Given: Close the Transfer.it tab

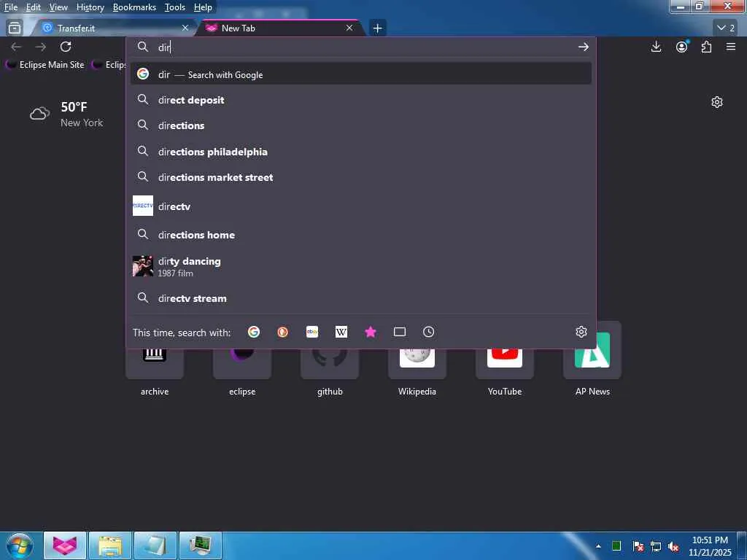Looking at the screenshot, I should (185, 28).
